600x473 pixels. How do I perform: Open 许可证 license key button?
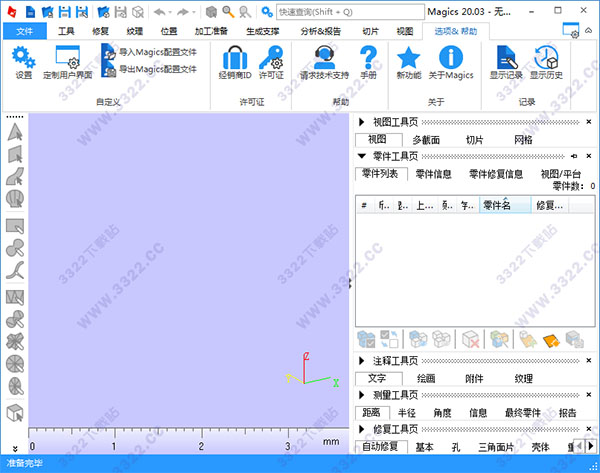coord(271,63)
